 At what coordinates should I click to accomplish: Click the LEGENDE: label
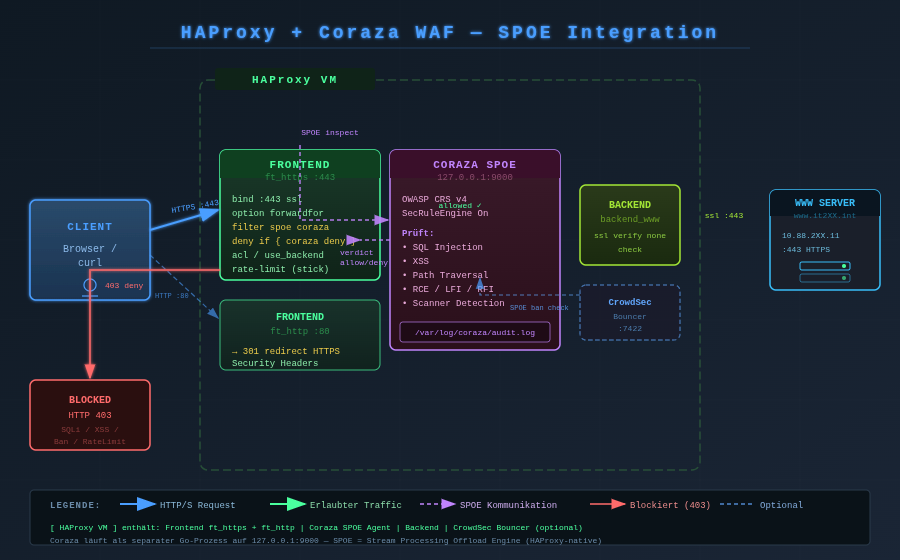[75, 505]
